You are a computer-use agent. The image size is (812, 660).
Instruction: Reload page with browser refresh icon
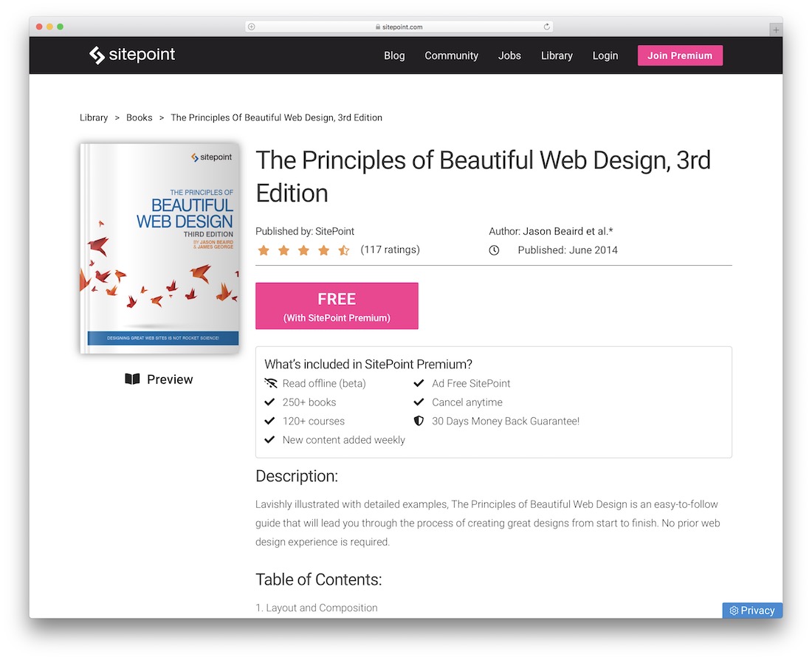tap(546, 27)
